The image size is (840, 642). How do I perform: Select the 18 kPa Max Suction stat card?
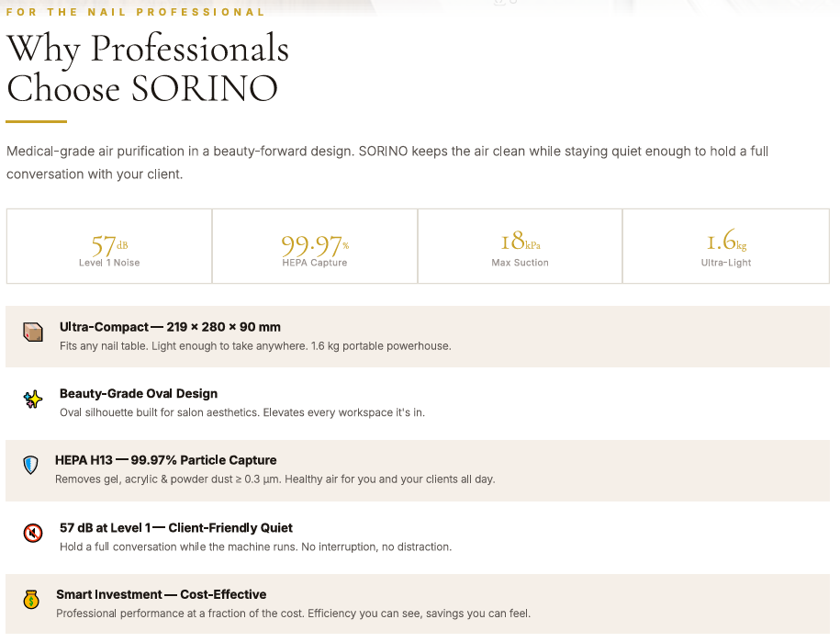520,246
